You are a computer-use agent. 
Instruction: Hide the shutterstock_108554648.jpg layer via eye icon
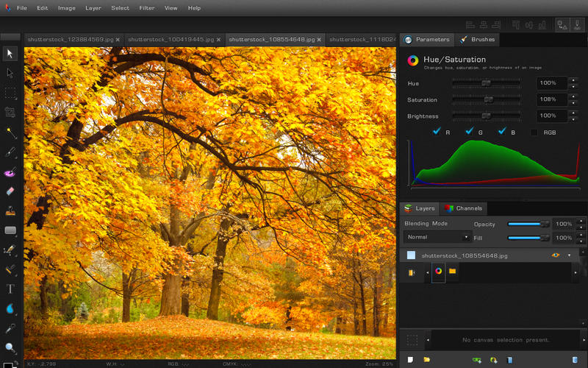[556, 255]
